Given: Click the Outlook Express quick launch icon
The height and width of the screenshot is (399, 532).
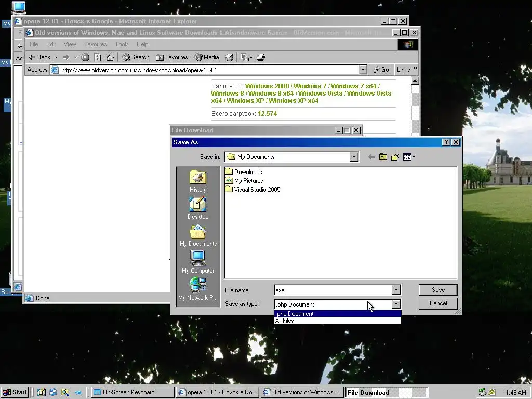Looking at the screenshot, I should [x=54, y=392].
